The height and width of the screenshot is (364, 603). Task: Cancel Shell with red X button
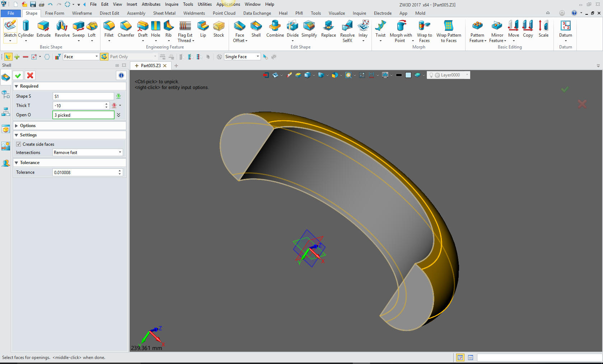pyautogui.click(x=30, y=75)
